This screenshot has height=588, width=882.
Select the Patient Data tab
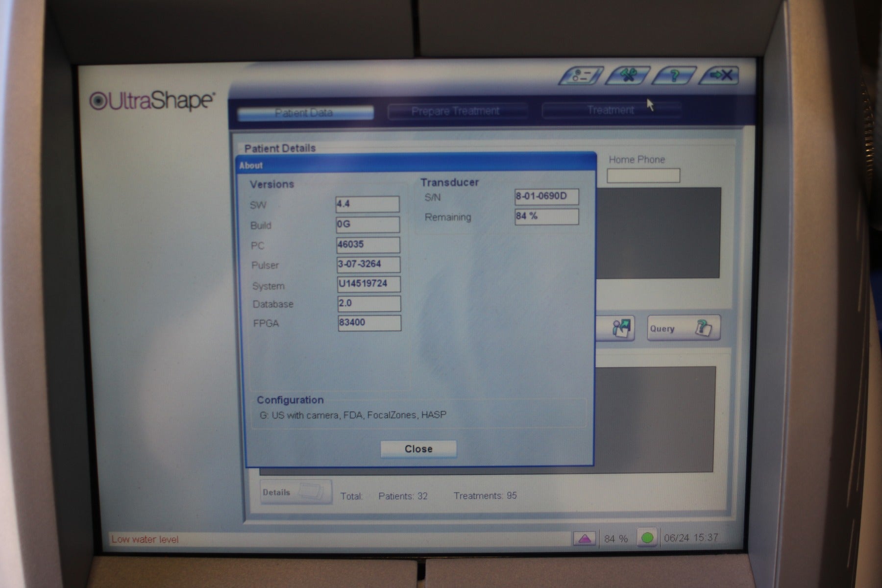coord(304,112)
